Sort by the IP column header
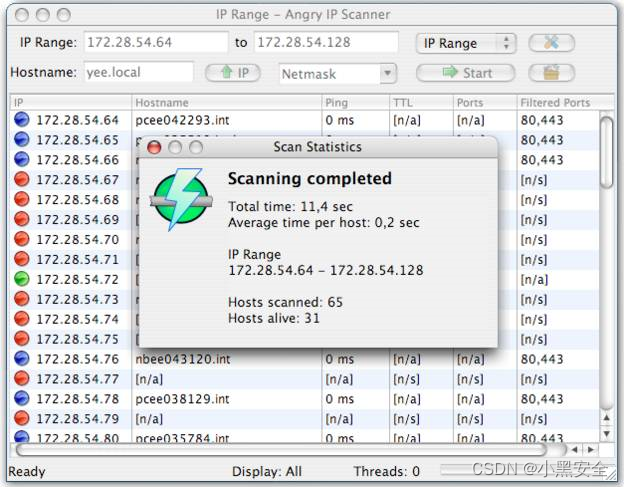The image size is (624, 487). tap(71, 103)
